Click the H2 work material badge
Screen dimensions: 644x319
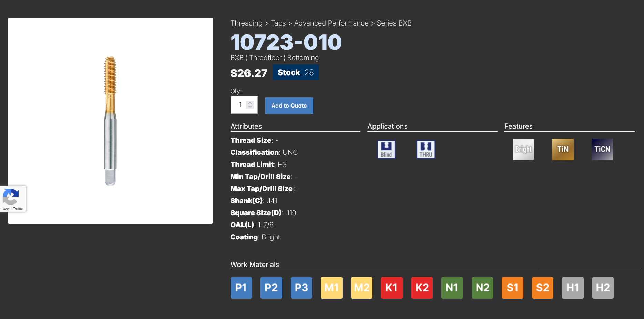pos(603,288)
